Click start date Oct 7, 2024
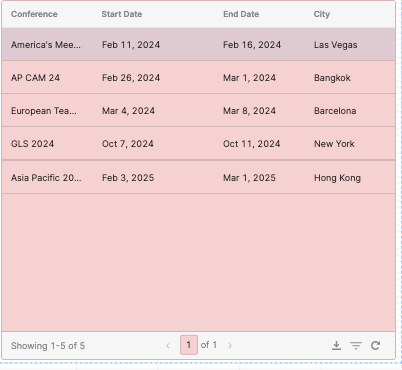This screenshot has height=370, width=402. pos(128,144)
